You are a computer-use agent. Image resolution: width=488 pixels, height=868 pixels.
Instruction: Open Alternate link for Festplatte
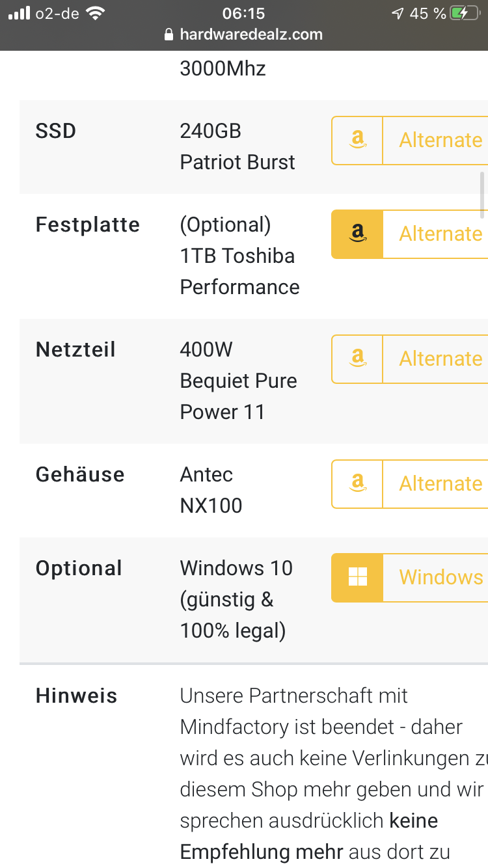[x=441, y=234]
